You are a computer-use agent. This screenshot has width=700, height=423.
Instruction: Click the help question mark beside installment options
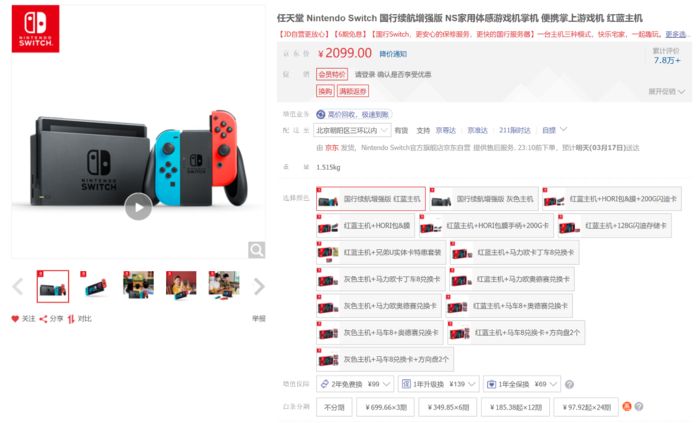[x=639, y=406]
